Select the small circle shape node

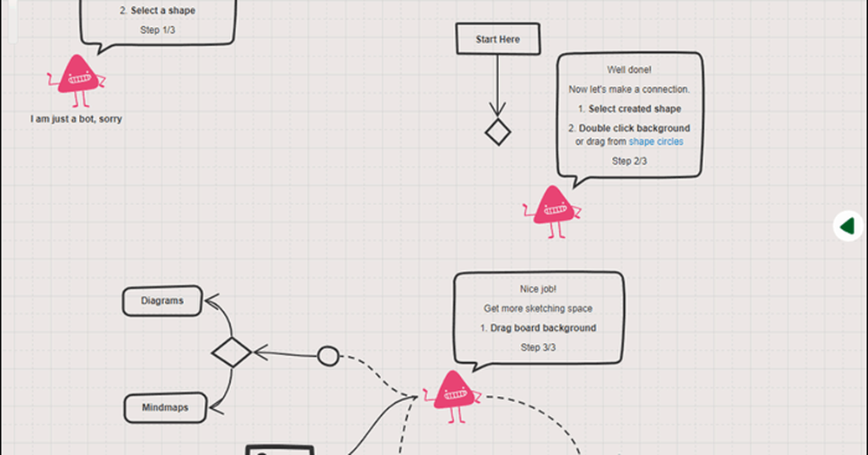(327, 356)
